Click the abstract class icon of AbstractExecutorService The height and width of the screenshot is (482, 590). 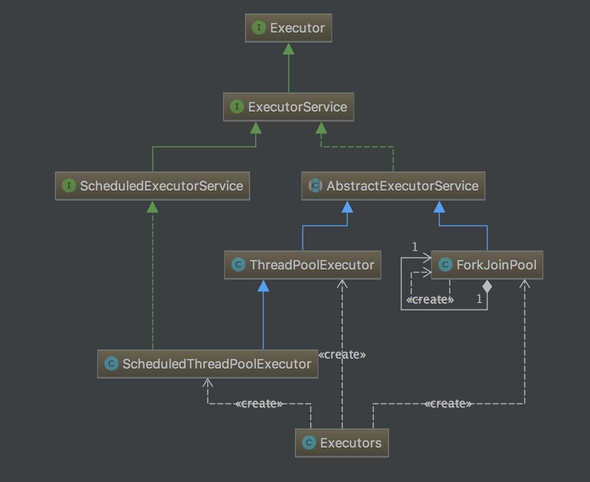315,186
